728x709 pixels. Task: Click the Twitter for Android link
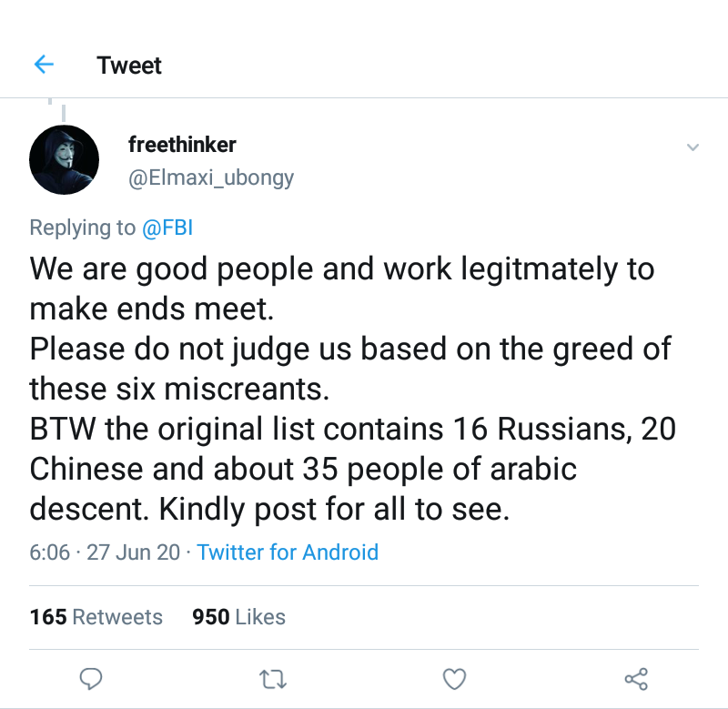pyautogui.click(x=288, y=552)
